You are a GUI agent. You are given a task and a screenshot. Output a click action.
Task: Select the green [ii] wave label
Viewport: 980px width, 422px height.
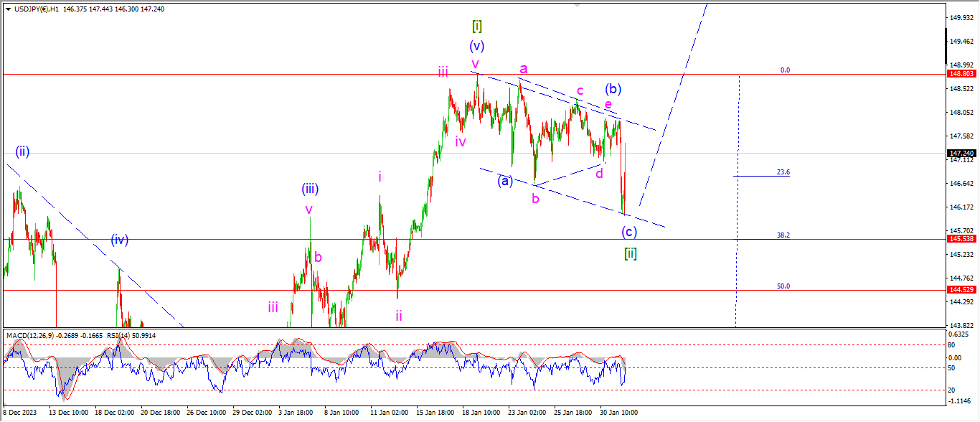630,253
